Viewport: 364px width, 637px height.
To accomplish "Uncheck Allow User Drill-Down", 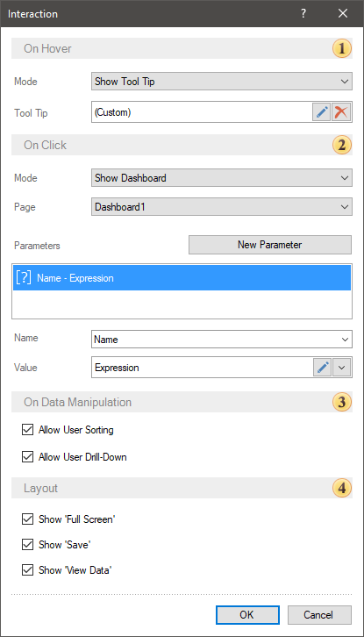I will click(x=27, y=457).
